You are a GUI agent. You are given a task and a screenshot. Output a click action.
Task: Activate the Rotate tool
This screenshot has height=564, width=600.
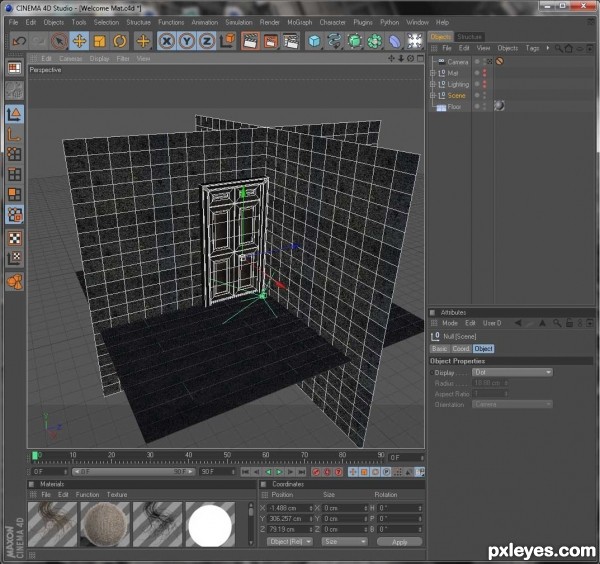(x=120, y=41)
